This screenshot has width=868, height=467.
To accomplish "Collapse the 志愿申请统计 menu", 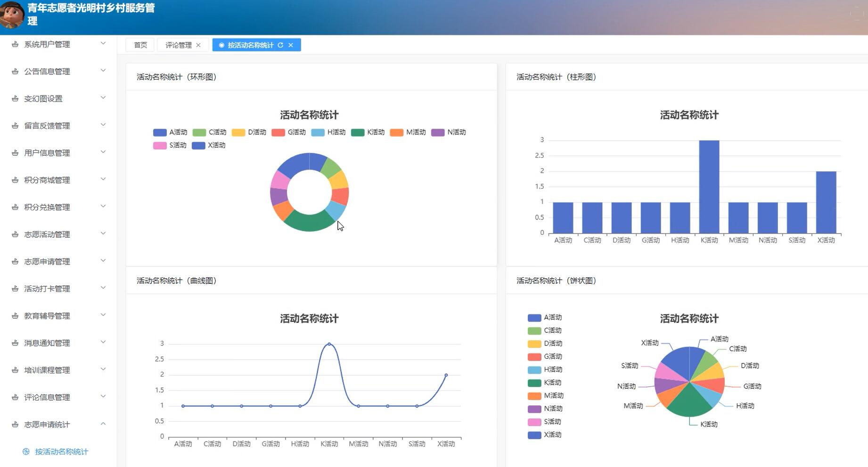I will click(59, 425).
